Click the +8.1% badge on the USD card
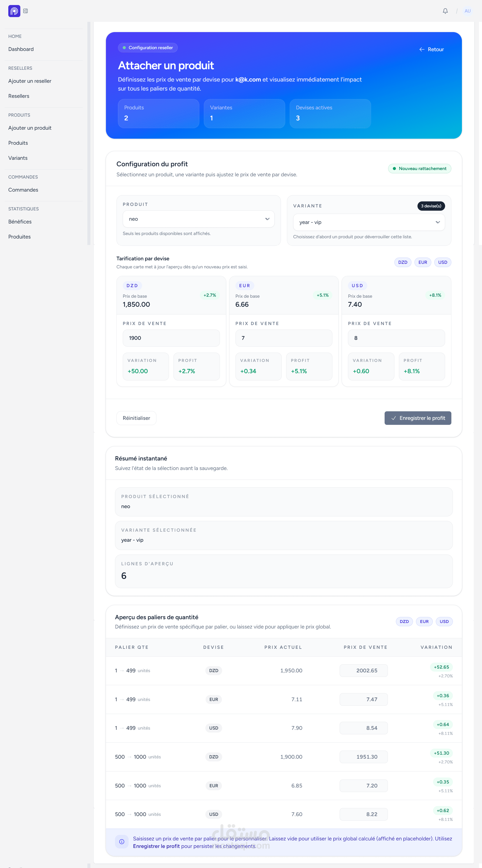 435,295
